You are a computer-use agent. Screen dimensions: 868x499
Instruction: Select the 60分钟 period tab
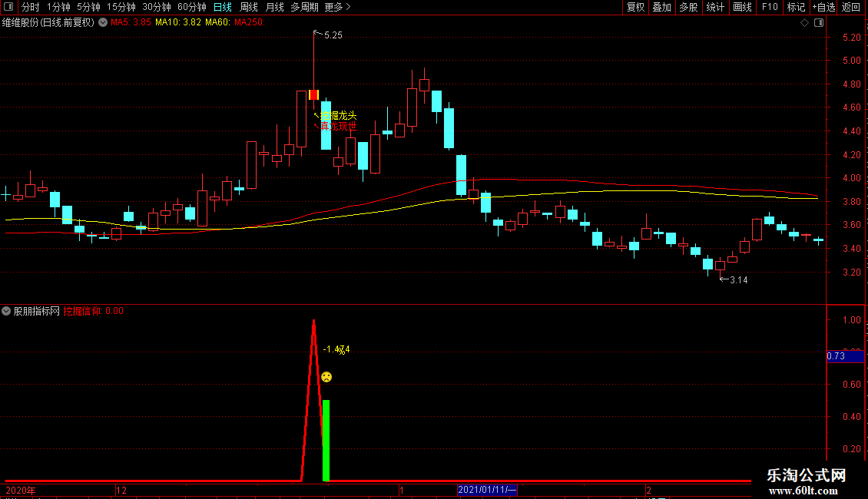192,7
